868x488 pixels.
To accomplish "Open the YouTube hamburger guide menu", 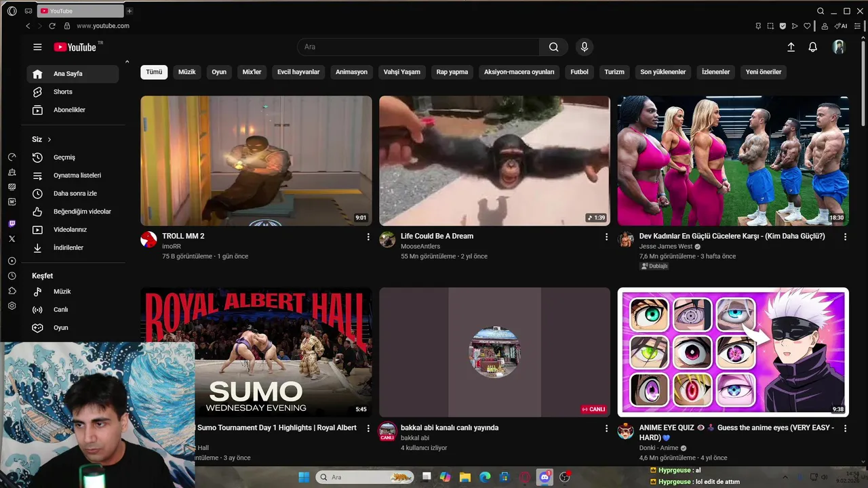I will point(37,47).
